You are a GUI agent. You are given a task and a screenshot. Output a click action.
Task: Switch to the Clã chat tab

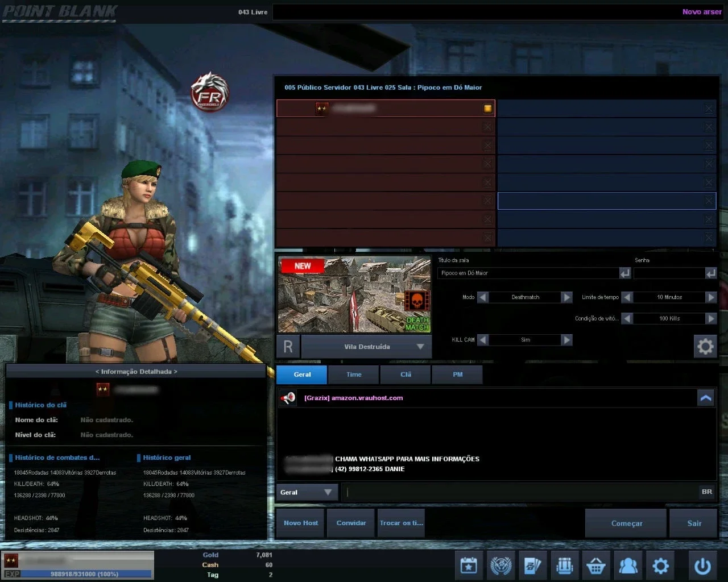tap(406, 375)
